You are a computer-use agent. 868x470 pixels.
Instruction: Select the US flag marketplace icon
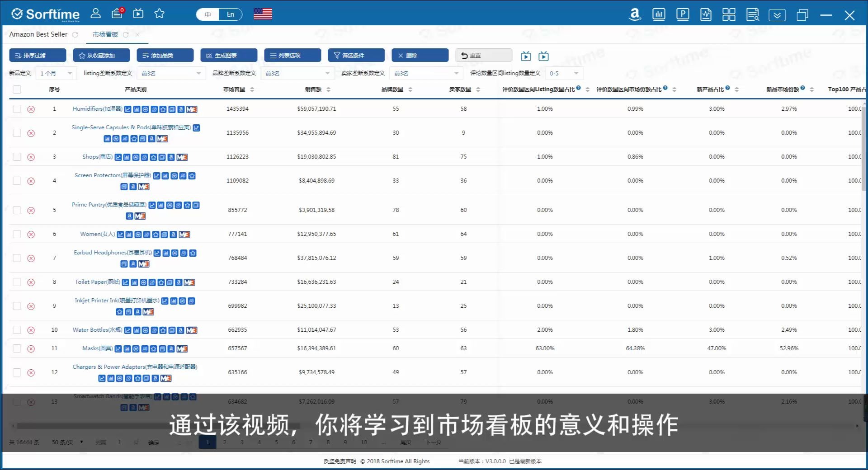(263, 14)
